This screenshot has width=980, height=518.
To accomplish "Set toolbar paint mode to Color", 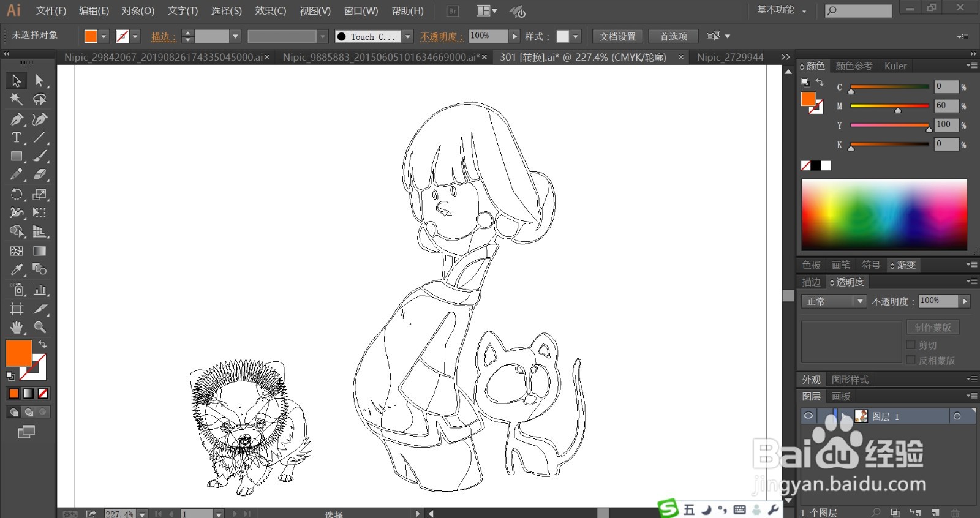I will click(13, 394).
